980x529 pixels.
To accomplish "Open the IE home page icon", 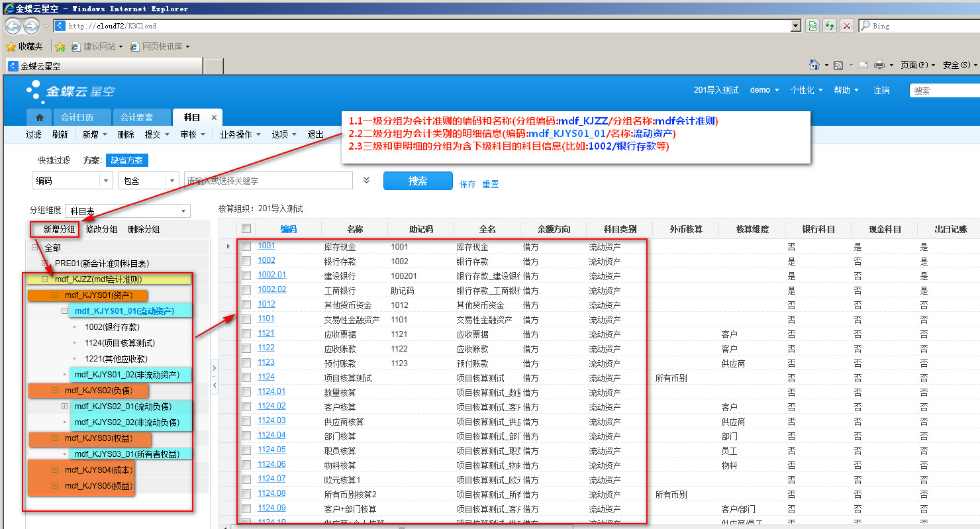I will (814, 65).
